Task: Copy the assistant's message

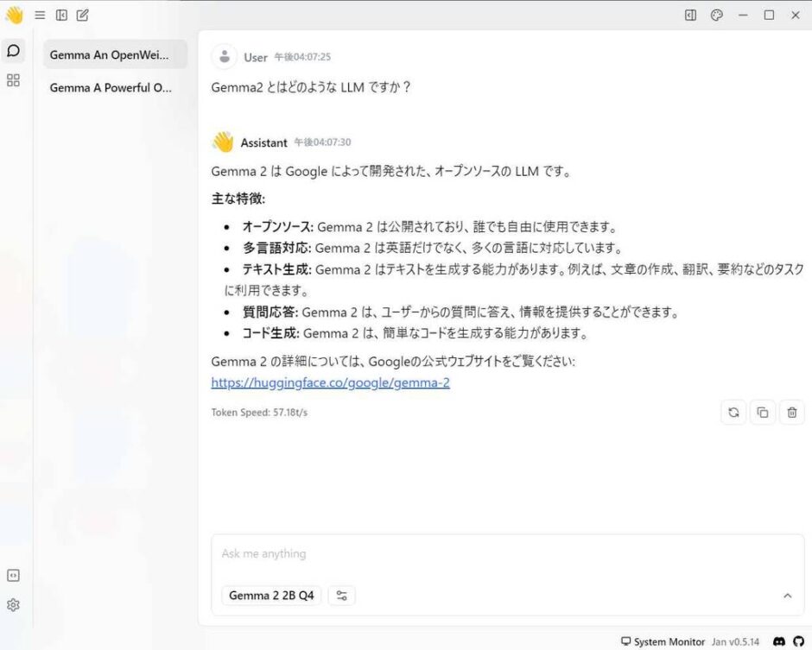Action: (x=762, y=412)
